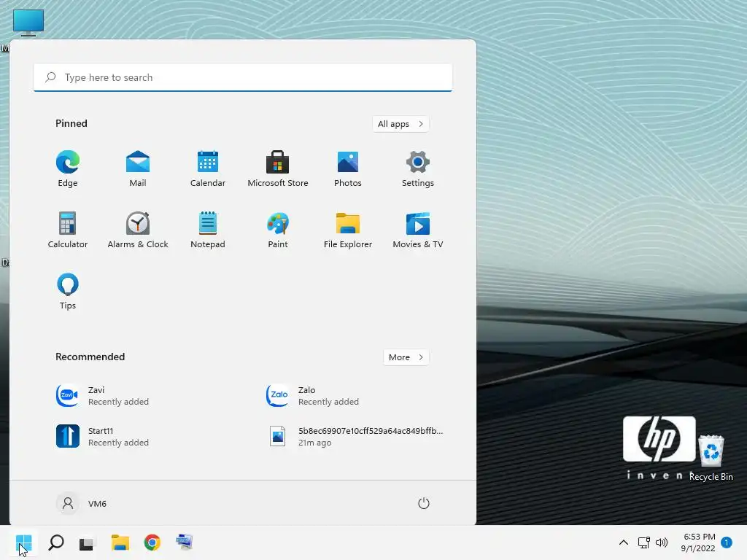Screen dimensions: 747x560
Task: Launch the Photos app
Action: click(348, 168)
